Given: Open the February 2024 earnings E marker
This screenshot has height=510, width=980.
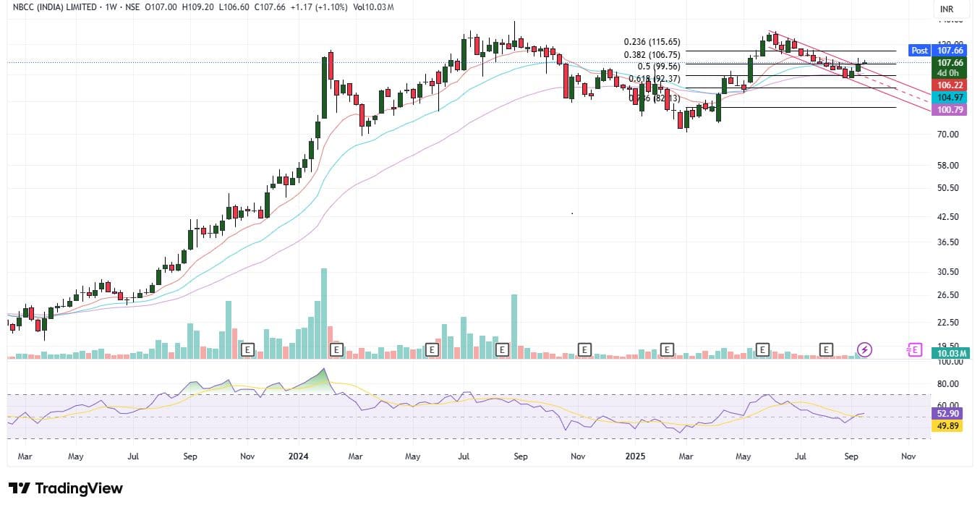Looking at the screenshot, I should [x=336, y=350].
